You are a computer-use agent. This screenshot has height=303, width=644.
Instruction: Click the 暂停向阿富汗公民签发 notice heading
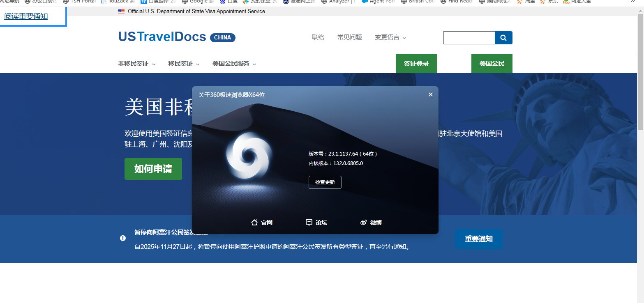[x=171, y=232]
